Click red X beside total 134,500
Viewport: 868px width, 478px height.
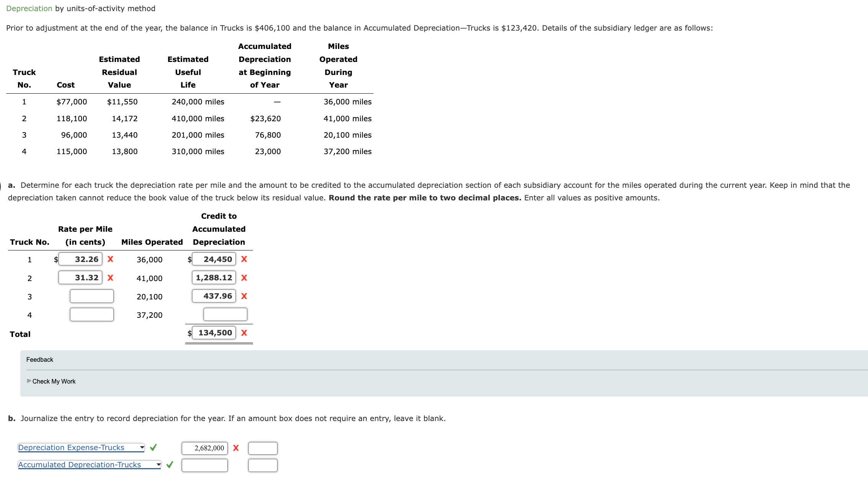pyautogui.click(x=244, y=333)
